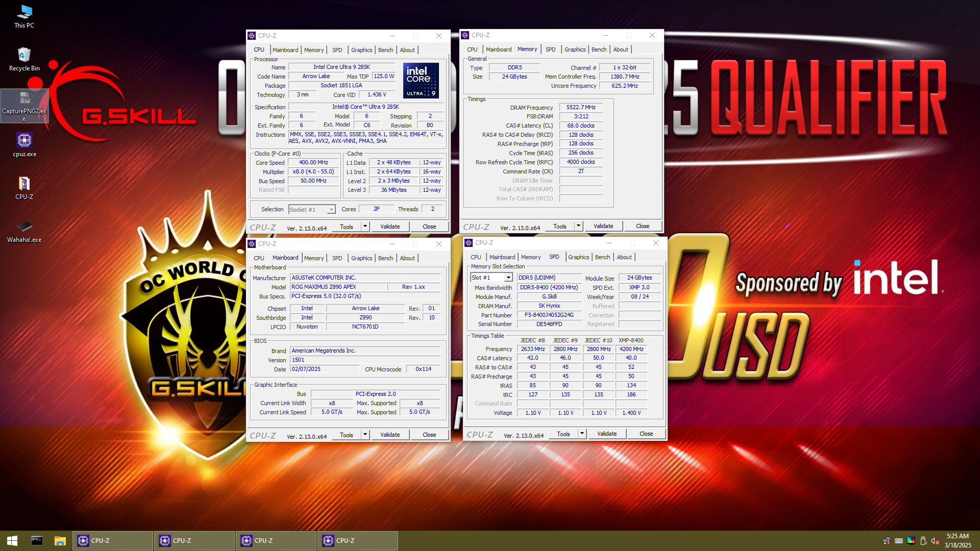Click the BIOS Date value 02/07/2025
Screen dimensions: 980x551
click(325, 369)
